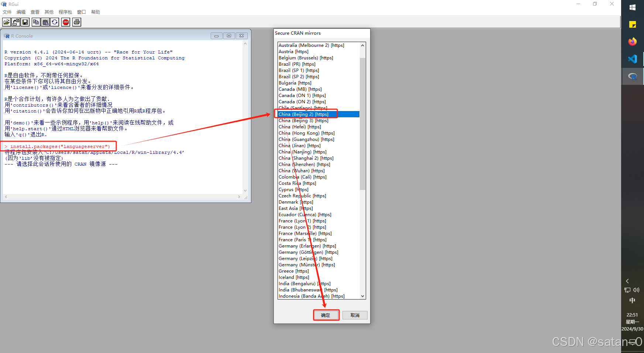Open the 其他 menu
This screenshot has width=644, height=353.
(49, 12)
